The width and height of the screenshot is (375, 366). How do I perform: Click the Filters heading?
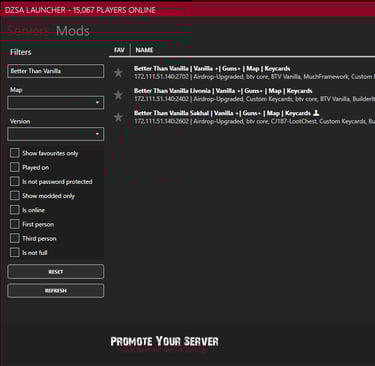click(x=21, y=52)
